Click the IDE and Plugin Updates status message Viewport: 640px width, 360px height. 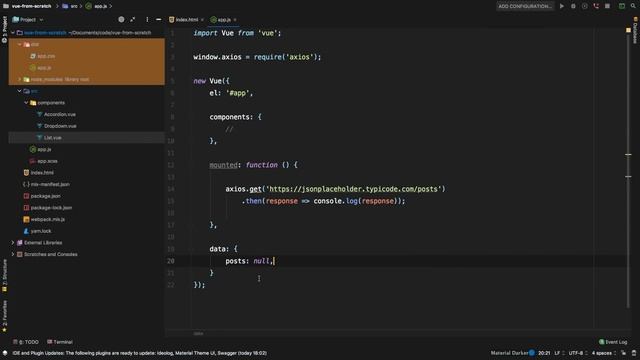[140, 353]
